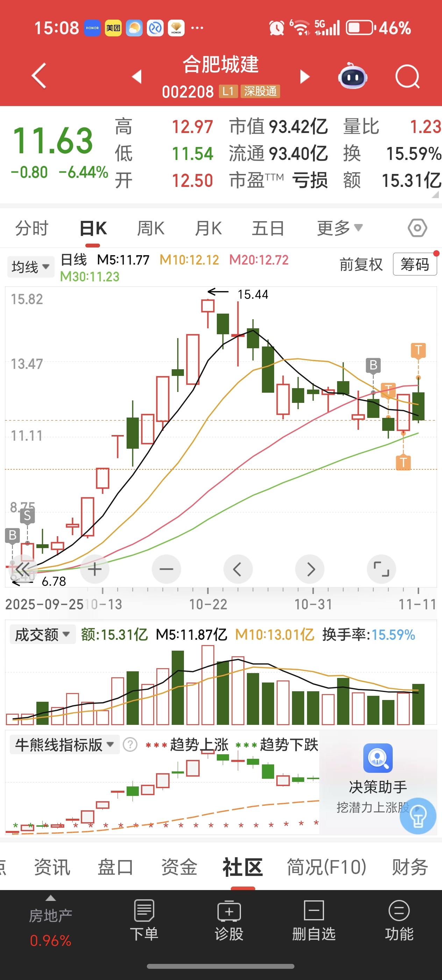Zoom out the K-line chart with minus
This screenshot has height=980, width=442.
[x=166, y=569]
